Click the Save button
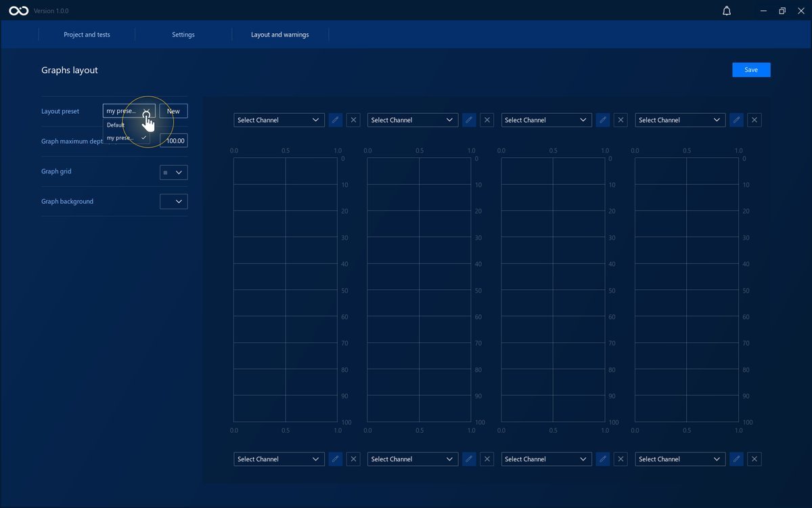 [751, 70]
